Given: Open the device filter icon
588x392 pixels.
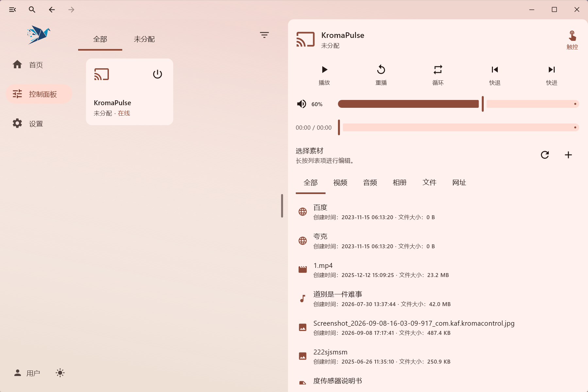Looking at the screenshot, I should coord(264,35).
